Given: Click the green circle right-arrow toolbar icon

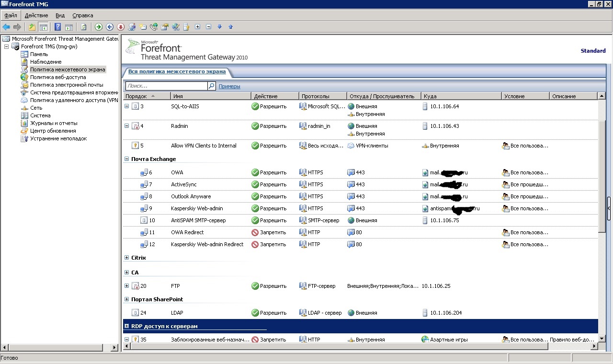Looking at the screenshot, I should click(99, 27).
